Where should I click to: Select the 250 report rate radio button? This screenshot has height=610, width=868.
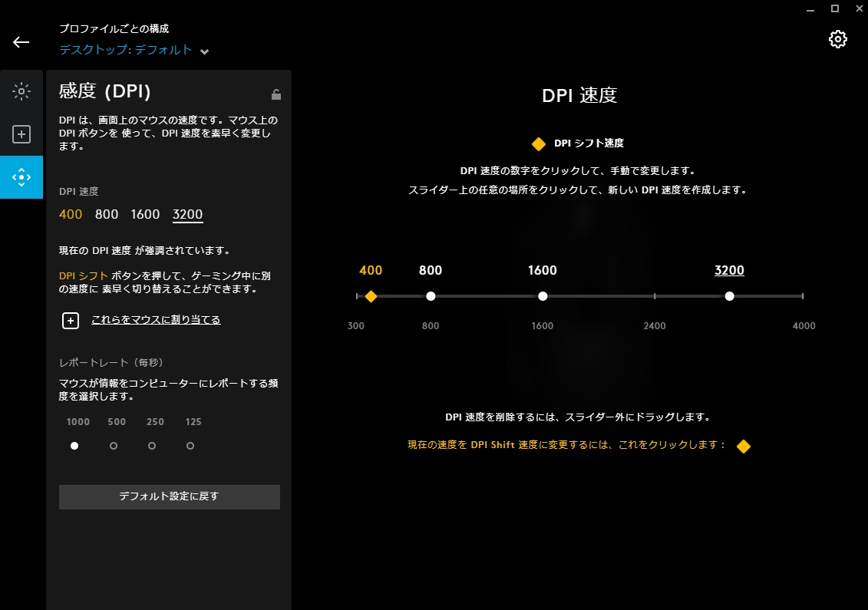pos(152,446)
